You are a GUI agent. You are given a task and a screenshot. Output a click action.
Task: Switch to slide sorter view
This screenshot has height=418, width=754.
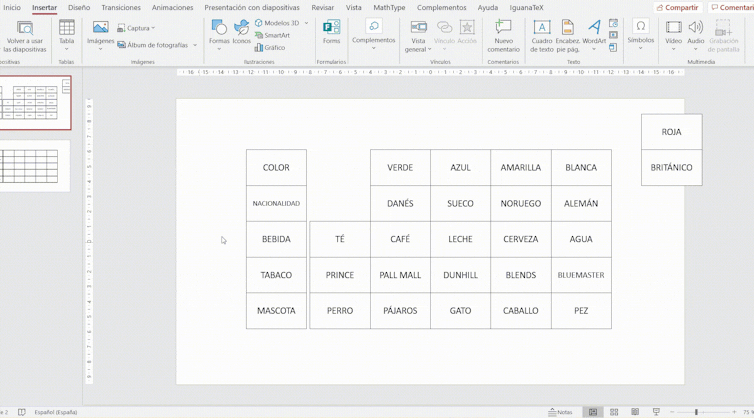click(x=614, y=412)
